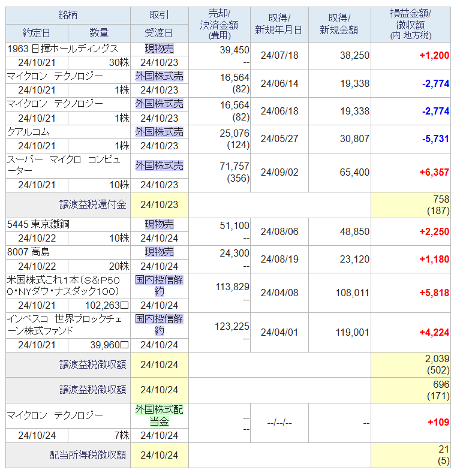Click the +1,200 profit value

(x=434, y=56)
